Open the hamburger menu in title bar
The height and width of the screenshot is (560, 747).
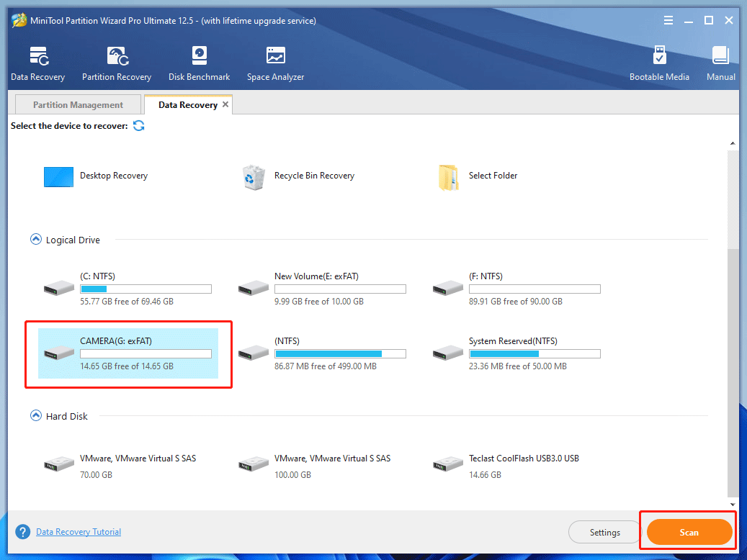pyautogui.click(x=668, y=20)
